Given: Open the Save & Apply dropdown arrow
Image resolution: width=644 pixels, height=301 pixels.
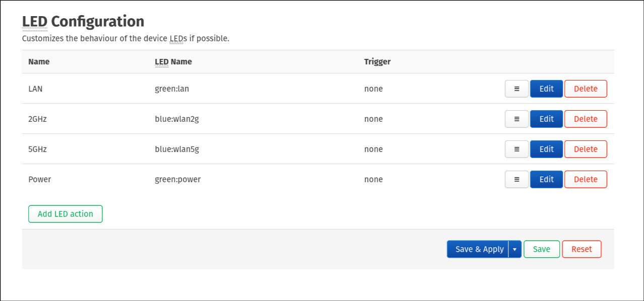Looking at the screenshot, I should pyautogui.click(x=514, y=249).
